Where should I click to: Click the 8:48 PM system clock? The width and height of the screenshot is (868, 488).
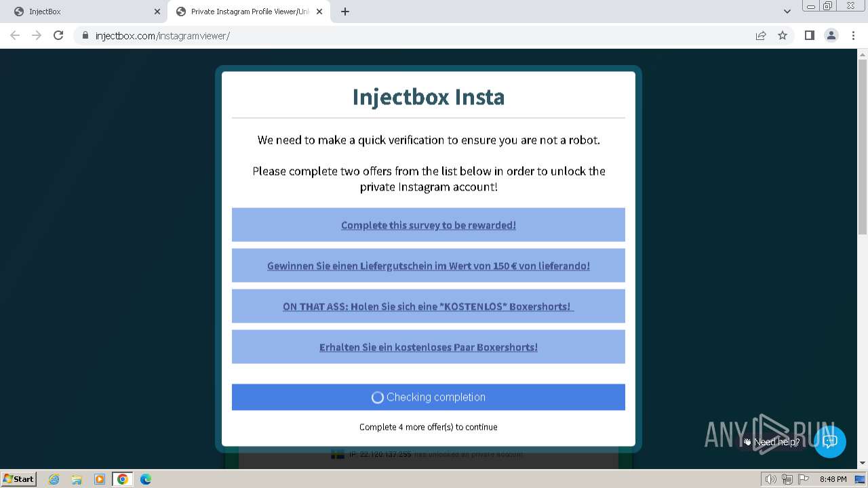[833, 479]
